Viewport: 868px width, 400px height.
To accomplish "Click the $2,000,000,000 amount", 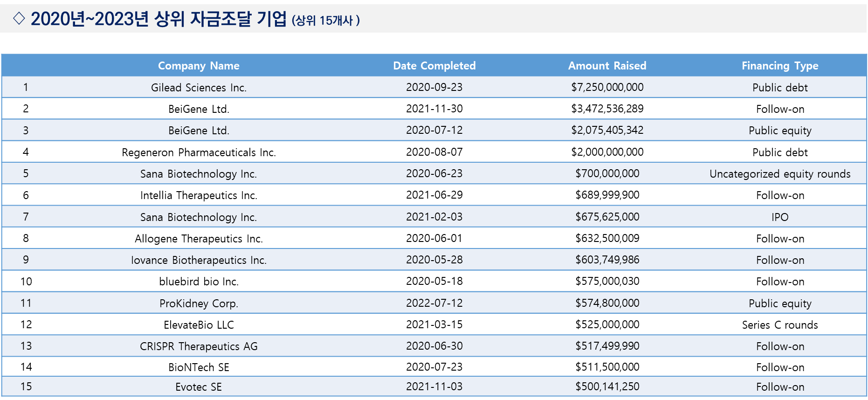I will click(607, 152).
